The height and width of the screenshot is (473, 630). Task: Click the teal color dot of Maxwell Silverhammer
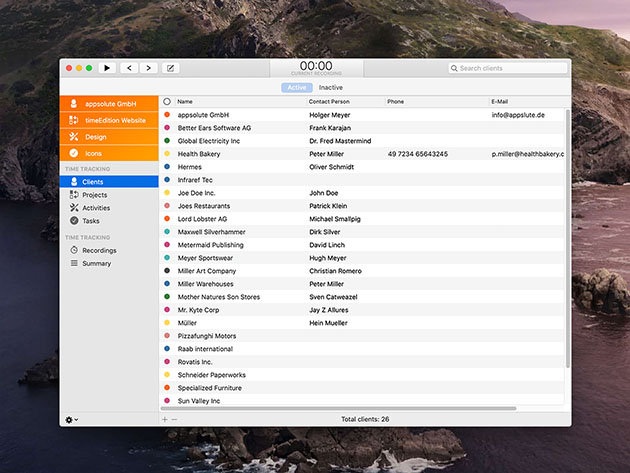point(167,232)
